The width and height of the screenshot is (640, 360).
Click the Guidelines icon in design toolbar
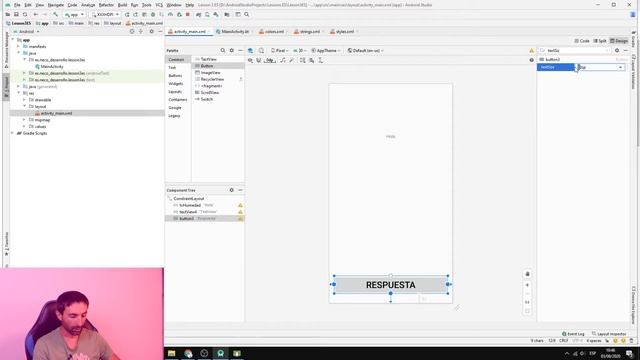pos(320,60)
